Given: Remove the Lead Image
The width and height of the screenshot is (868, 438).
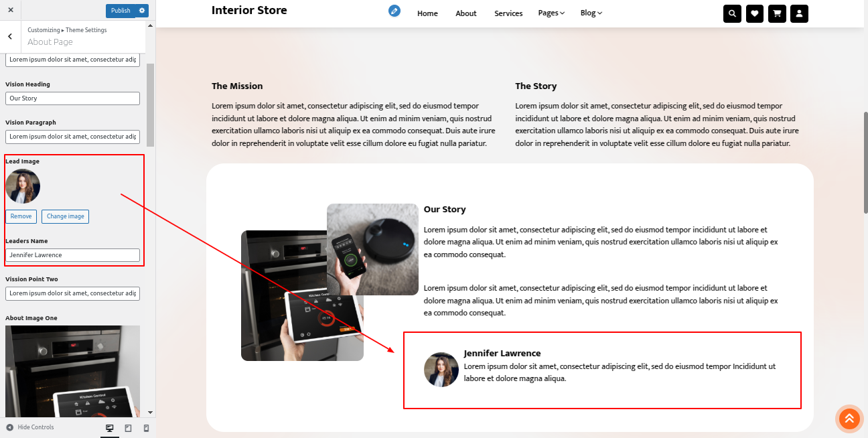Looking at the screenshot, I should tap(21, 216).
